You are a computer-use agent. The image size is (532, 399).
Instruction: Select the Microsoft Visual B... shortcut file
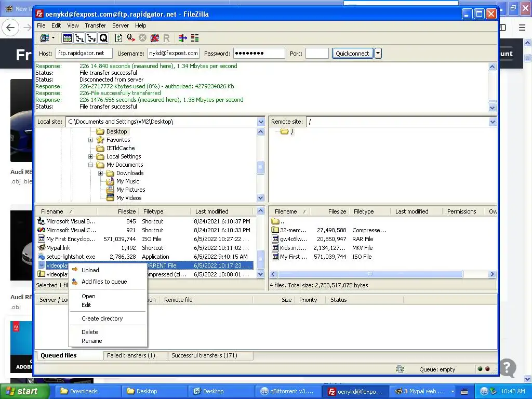click(145, 221)
